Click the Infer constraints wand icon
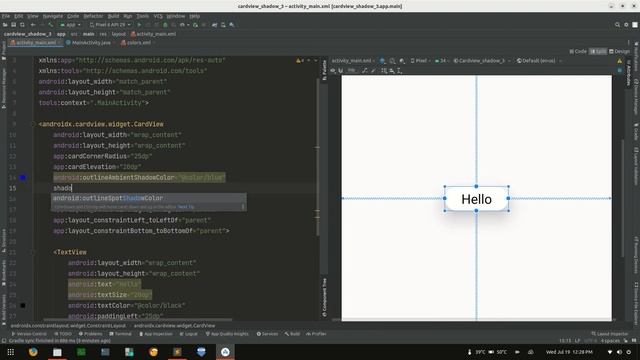This screenshot has width=640, height=360. pos(373,71)
